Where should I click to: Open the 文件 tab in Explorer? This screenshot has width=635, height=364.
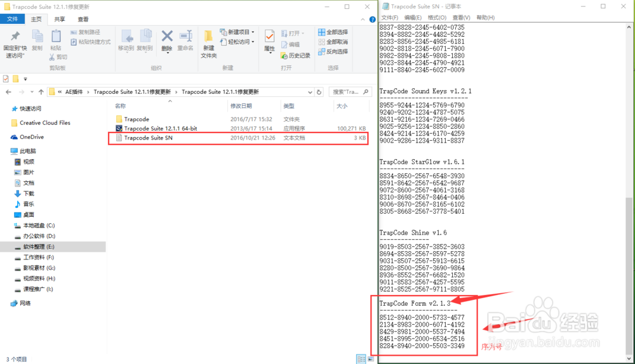pyautogui.click(x=12, y=19)
